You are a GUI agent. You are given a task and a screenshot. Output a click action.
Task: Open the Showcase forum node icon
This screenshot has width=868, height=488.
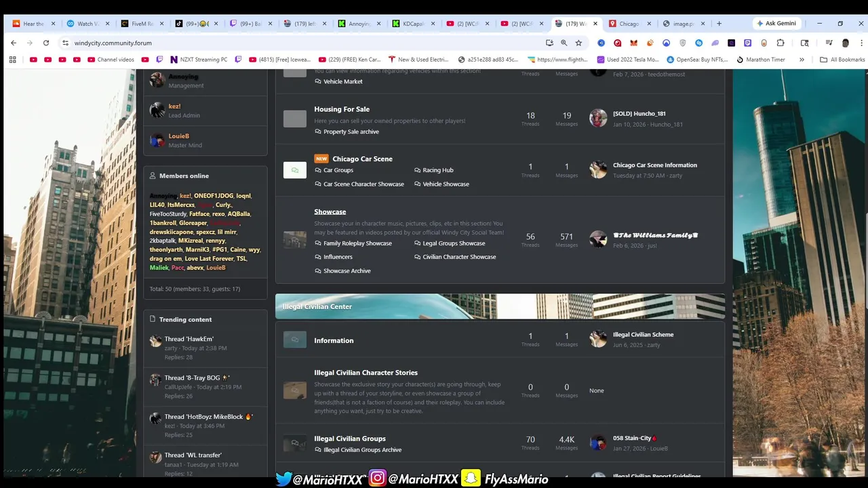pyautogui.click(x=294, y=240)
